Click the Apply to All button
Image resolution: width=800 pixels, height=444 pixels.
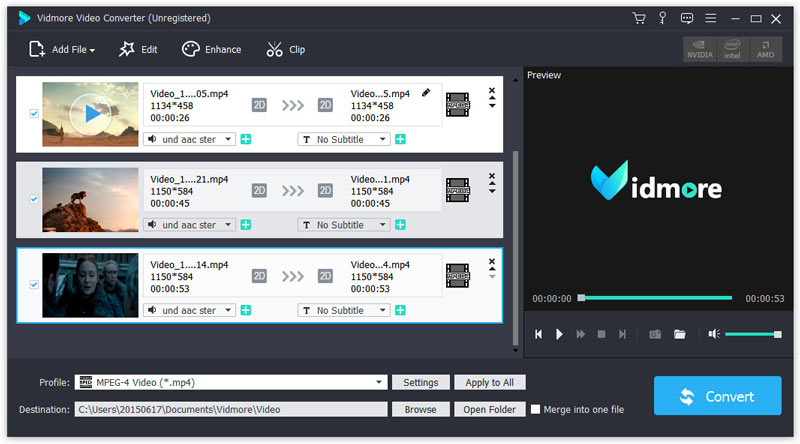pos(489,382)
